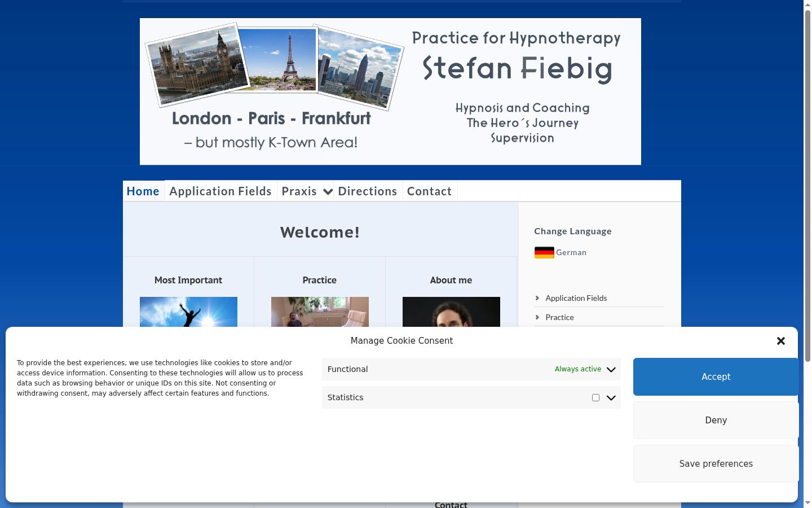The height and width of the screenshot is (508, 812).
Task: Click the Change Language heading
Action: tap(573, 231)
